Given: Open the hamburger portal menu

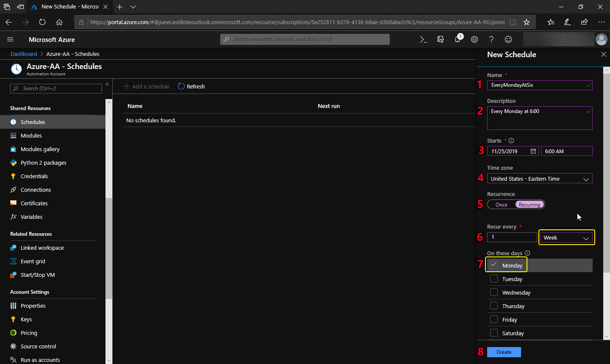Looking at the screenshot, I should 10,39.
